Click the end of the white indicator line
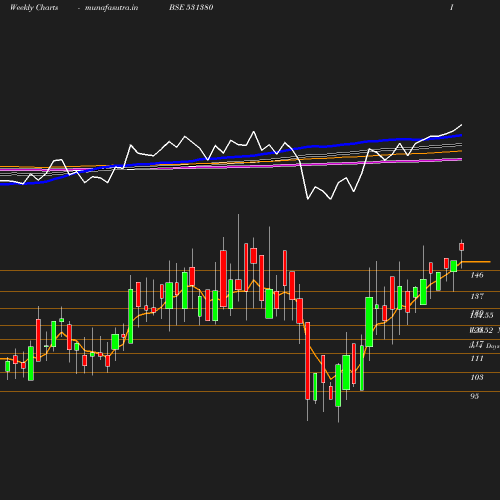 [x=462, y=125]
